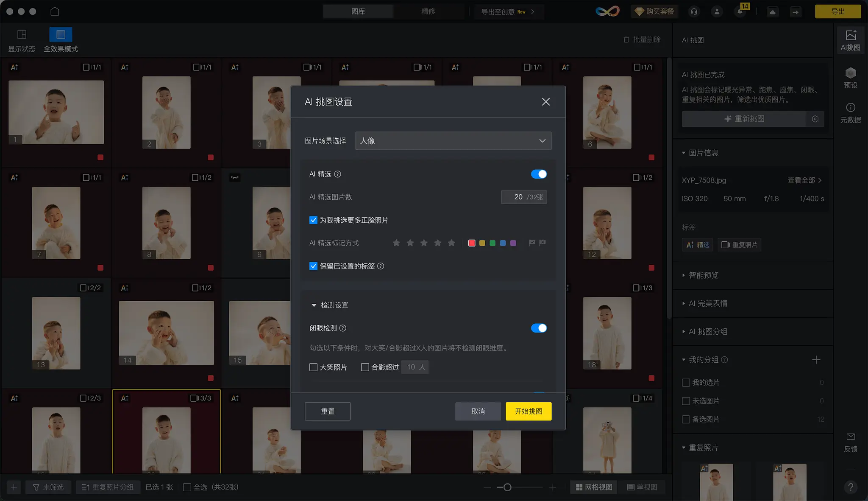Open the notifications bell with 14 badge
This screenshot has height=501, width=868.
tap(740, 11)
